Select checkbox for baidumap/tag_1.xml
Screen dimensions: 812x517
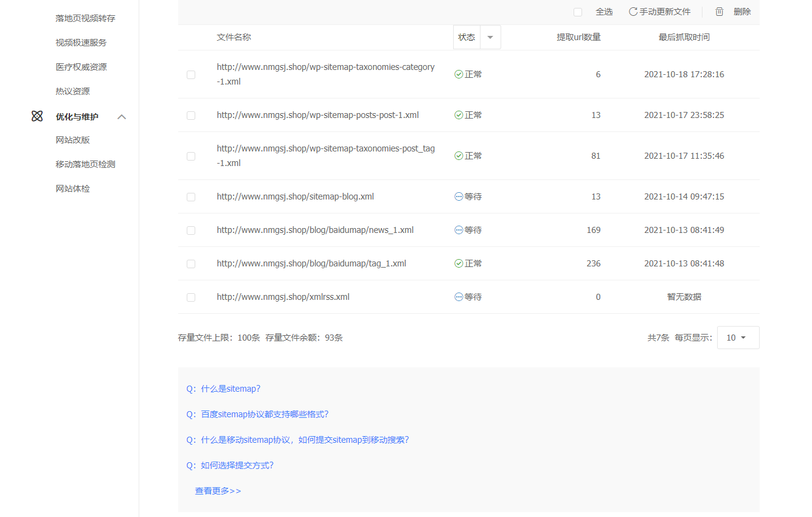pos(191,264)
